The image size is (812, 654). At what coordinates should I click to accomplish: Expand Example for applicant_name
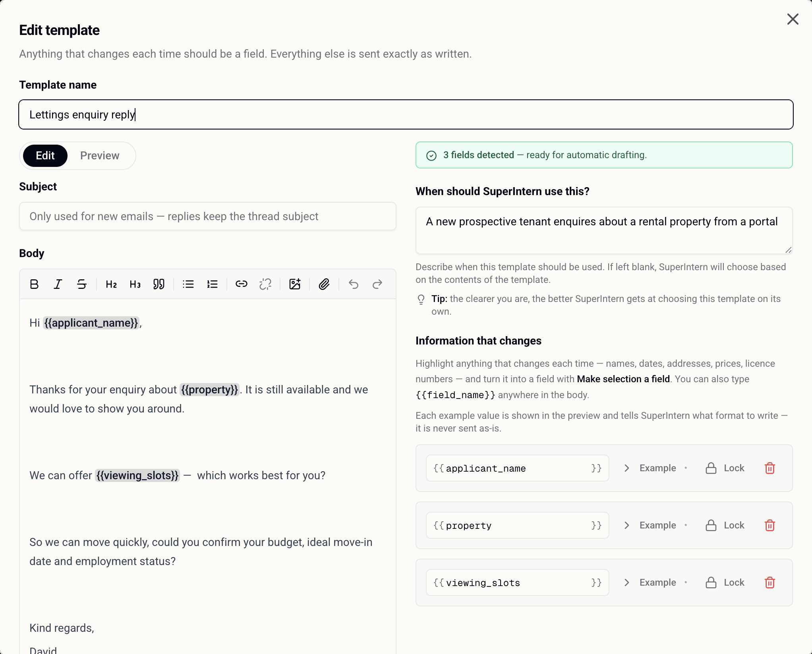pyautogui.click(x=655, y=468)
